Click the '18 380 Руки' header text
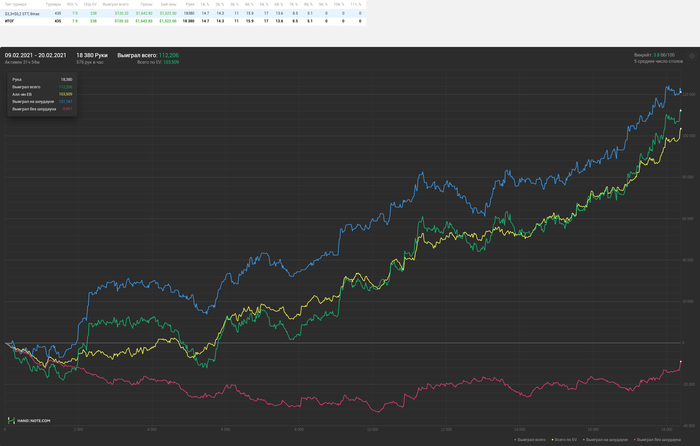 click(x=92, y=55)
